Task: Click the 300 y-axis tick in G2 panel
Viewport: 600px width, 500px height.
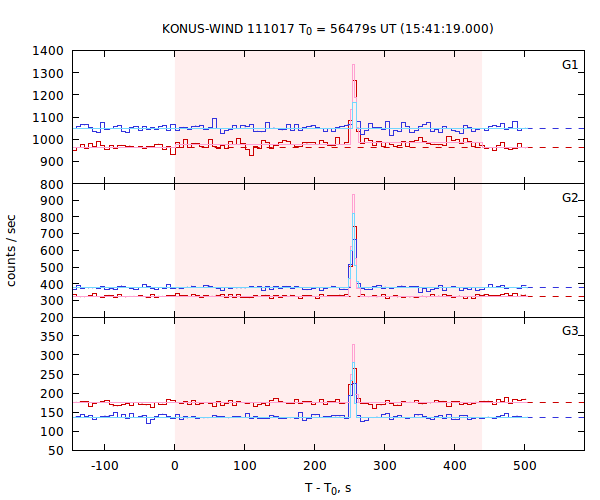Action: click(52, 301)
